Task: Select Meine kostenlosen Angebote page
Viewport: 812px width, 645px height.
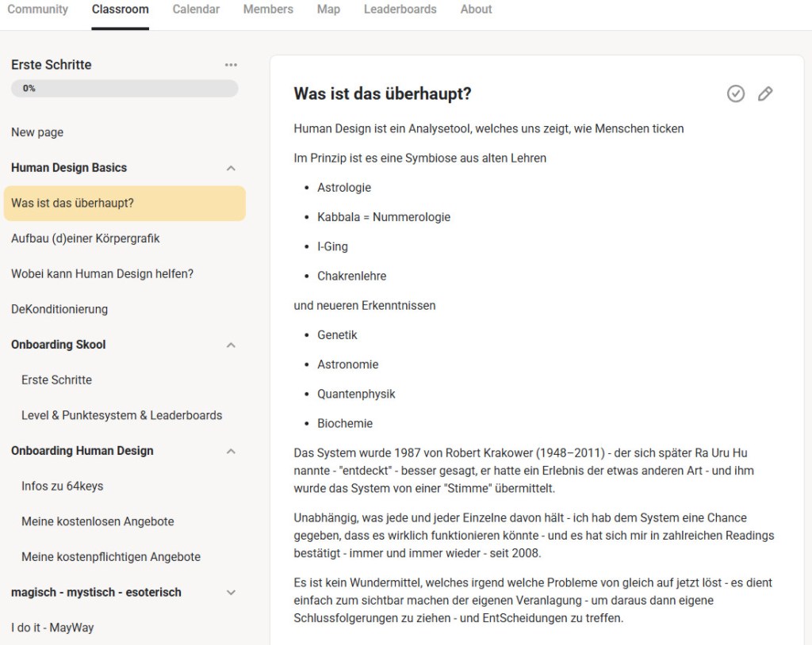Action: click(x=98, y=521)
